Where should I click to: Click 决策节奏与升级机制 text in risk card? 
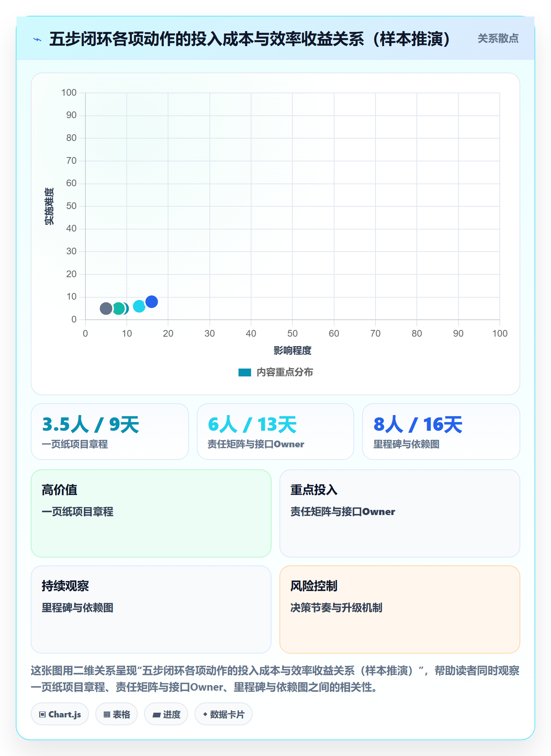(336, 608)
